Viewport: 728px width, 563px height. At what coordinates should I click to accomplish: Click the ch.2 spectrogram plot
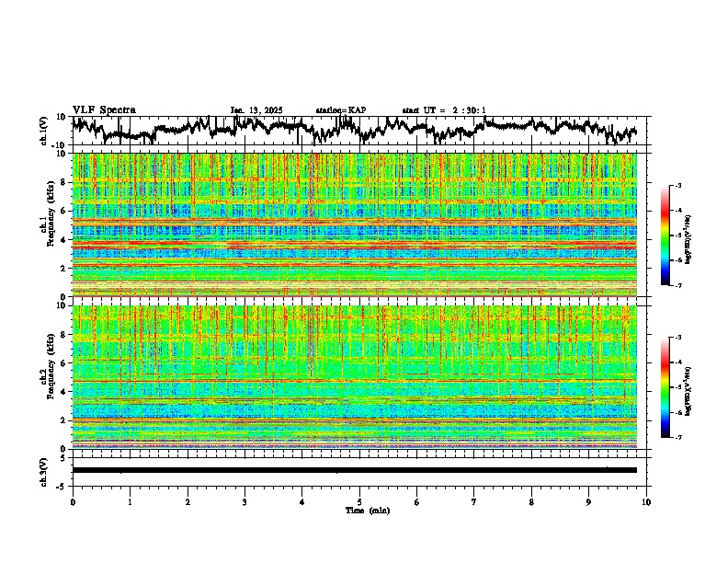[355, 377]
